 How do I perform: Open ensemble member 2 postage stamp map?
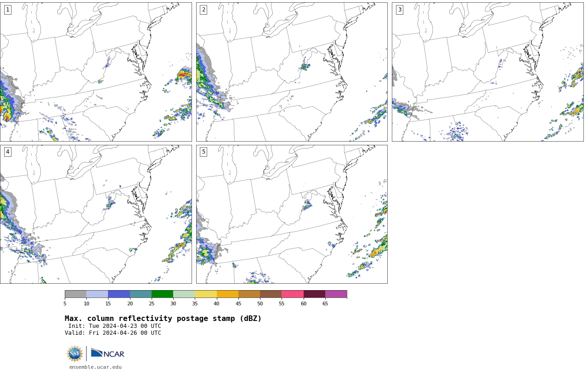click(292, 72)
